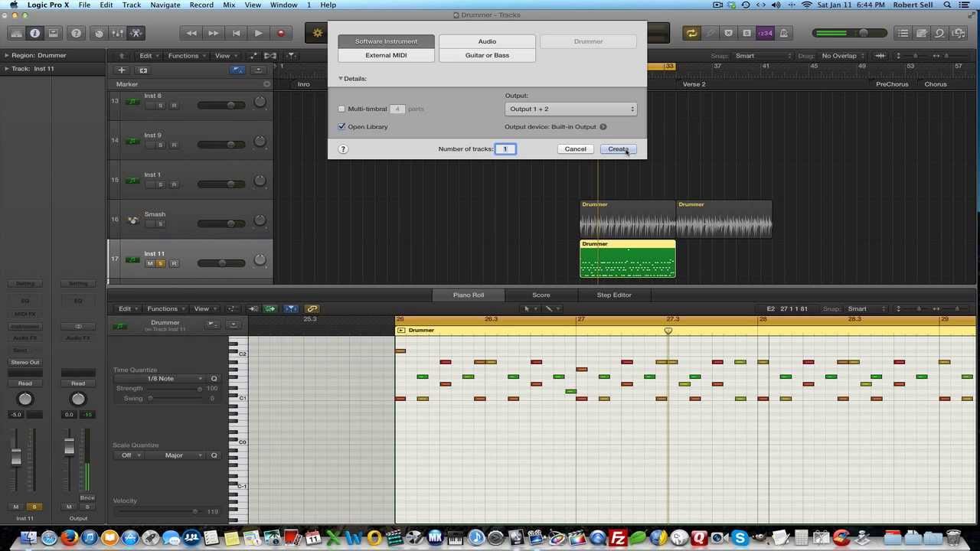This screenshot has width=980, height=551.
Task: Toggle the Editors scissors button
Action: [x=136, y=33]
